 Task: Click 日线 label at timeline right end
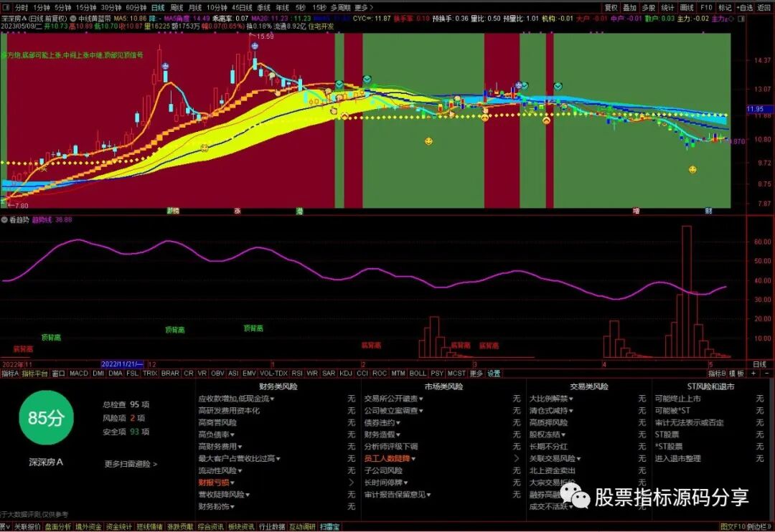click(x=759, y=364)
